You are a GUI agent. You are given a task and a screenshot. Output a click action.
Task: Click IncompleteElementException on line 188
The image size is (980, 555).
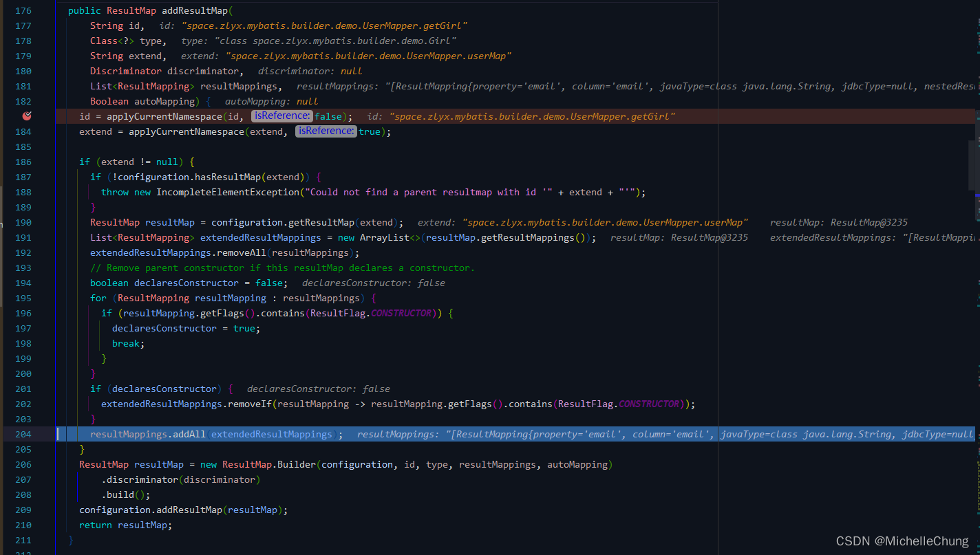point(227,192)
